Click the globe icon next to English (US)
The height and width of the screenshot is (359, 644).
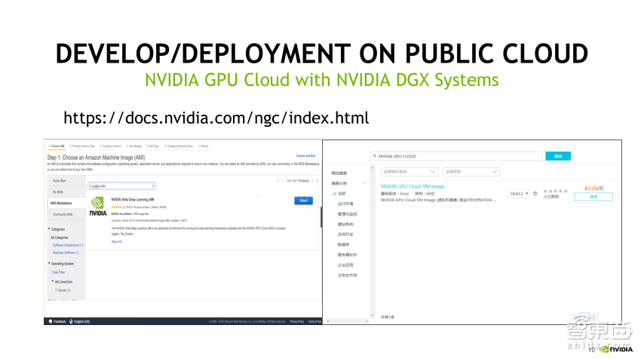click(72, 321)
